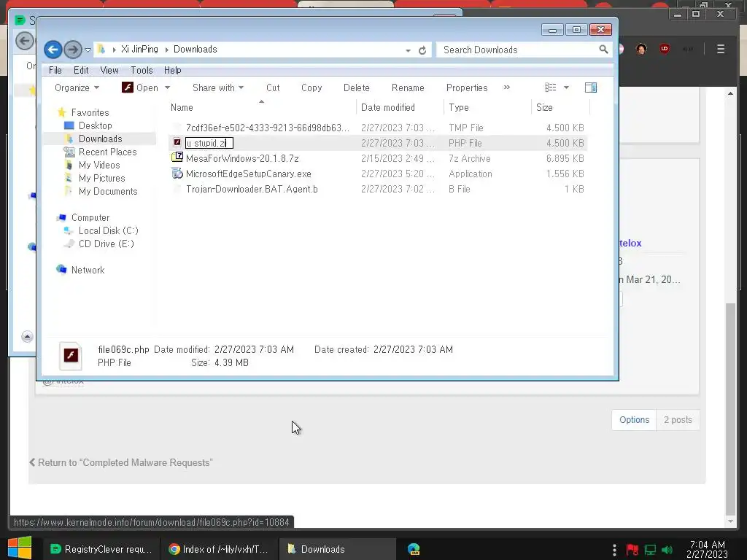Click Rename in the toolbar
Viewport: 747px width, 560px height.
tap(408, 87)
